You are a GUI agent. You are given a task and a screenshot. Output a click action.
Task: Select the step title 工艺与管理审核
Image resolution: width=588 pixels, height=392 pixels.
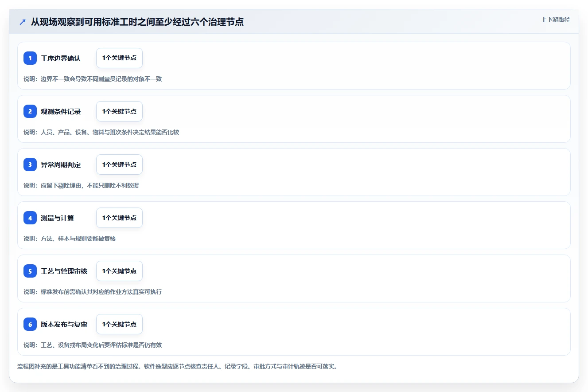click(x=64, y=271)
